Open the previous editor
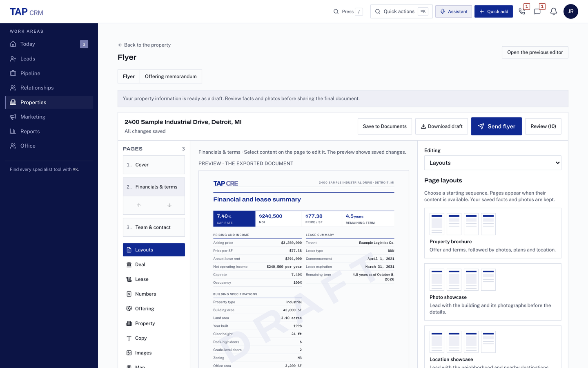The width and height of the screenshot is (588, 368). pos(535,52)
